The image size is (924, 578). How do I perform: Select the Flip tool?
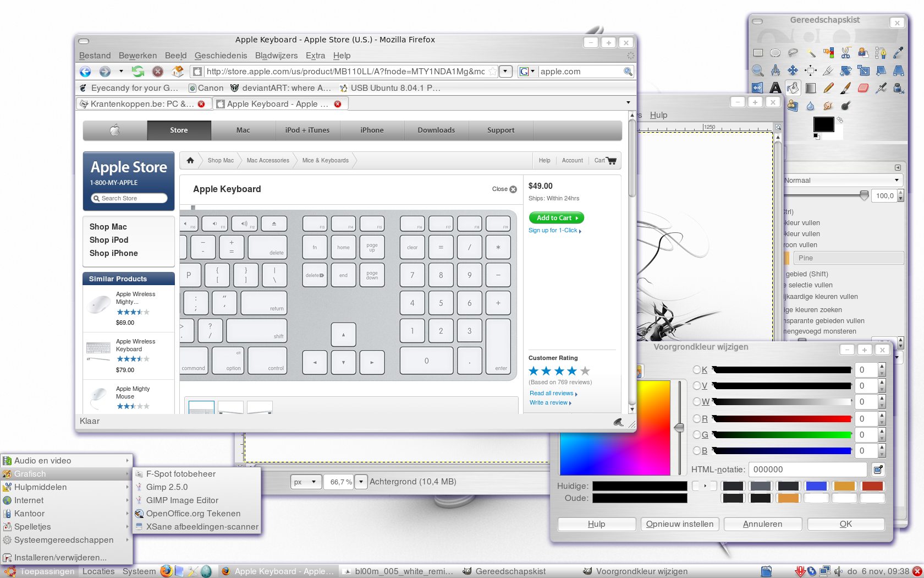[x=758, y=88]
